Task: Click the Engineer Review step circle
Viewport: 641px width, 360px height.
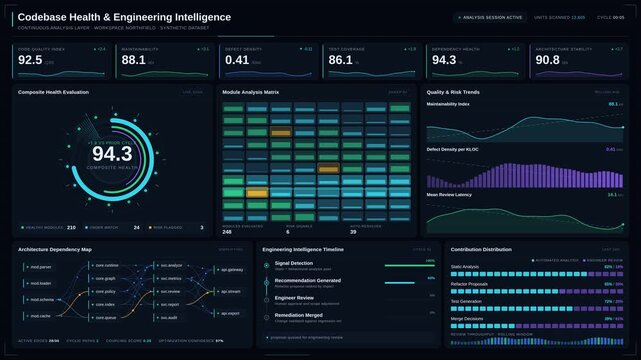Action: pos(267,300)
